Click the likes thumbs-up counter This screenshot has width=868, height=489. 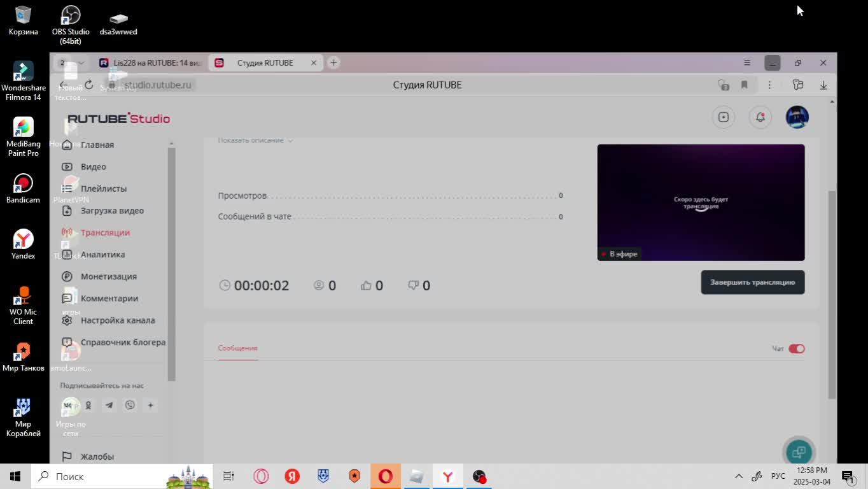[372, 285]
